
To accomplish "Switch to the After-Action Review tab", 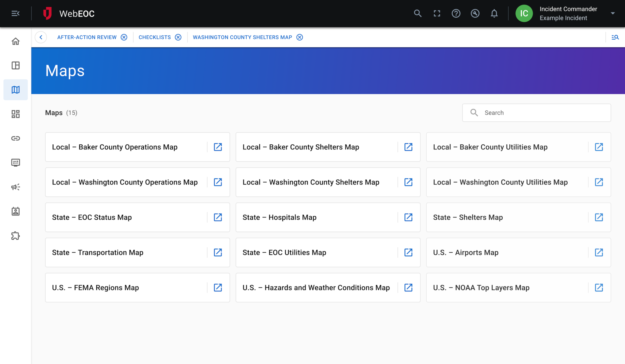I will (x=87, y=37).
